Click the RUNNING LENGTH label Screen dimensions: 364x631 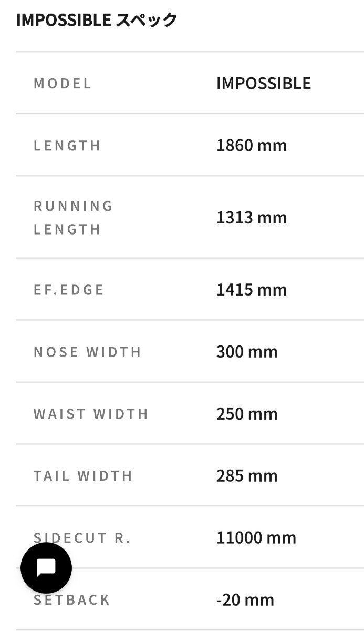(74, 217)
